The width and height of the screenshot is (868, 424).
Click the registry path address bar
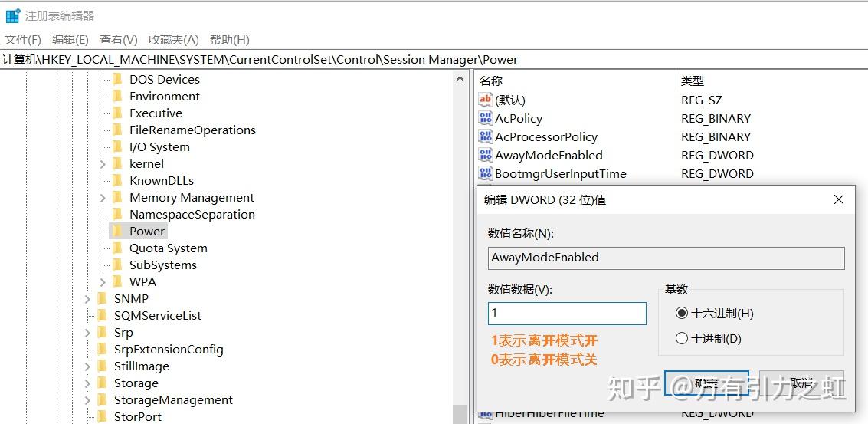434,59
